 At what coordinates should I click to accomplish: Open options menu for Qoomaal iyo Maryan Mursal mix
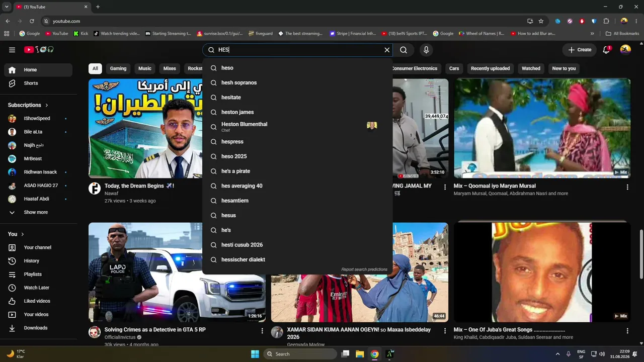click(627, 187)
